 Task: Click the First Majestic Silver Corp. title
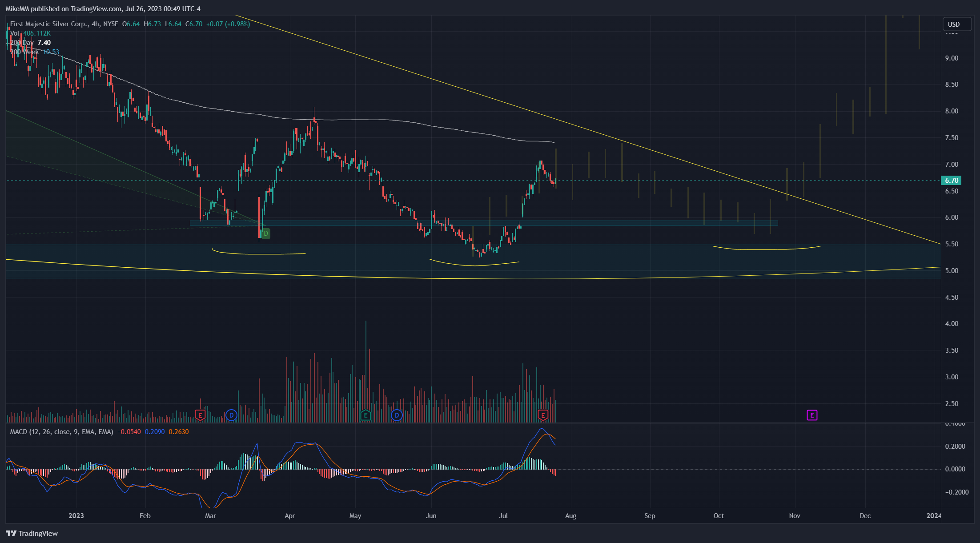pos(49,24)
